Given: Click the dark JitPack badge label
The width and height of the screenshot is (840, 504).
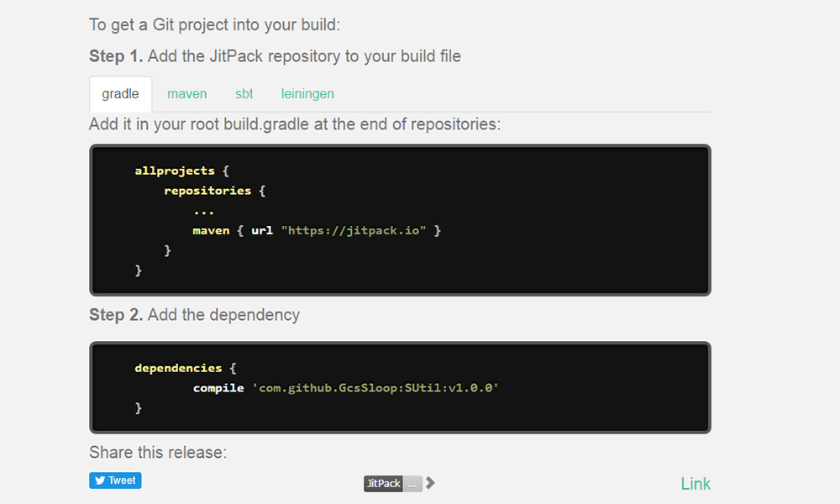Looking at the screenshot, I should click(x=383, y=484).
